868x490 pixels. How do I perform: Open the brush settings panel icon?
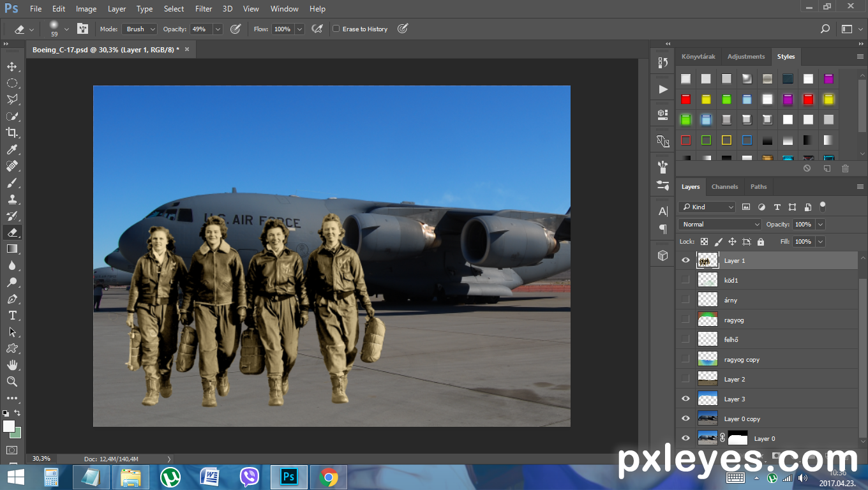(x=82, y=29)
